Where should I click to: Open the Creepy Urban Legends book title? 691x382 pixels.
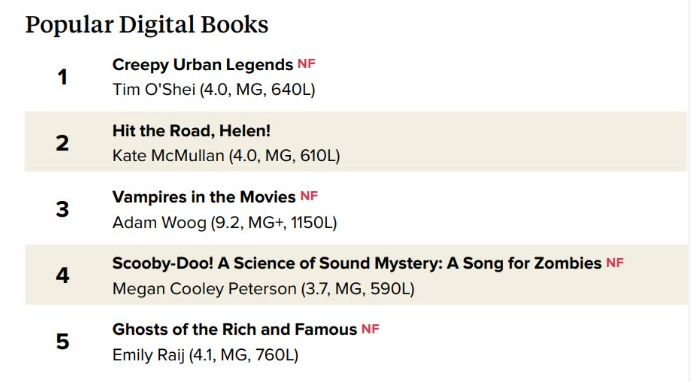coord(203,65)
